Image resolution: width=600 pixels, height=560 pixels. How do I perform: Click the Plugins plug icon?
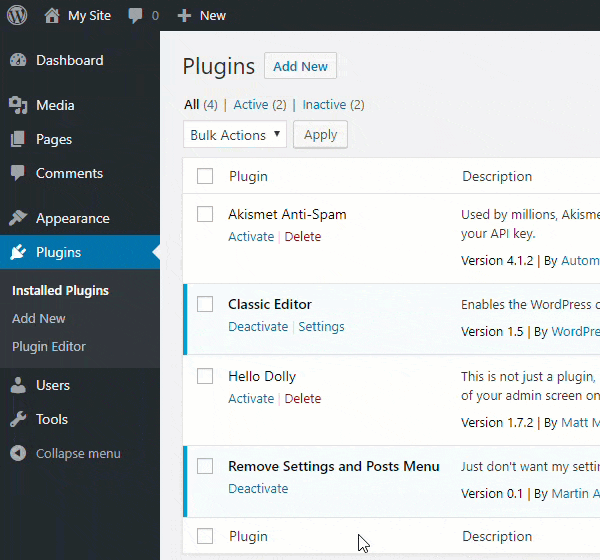click(x=18, y=252)
